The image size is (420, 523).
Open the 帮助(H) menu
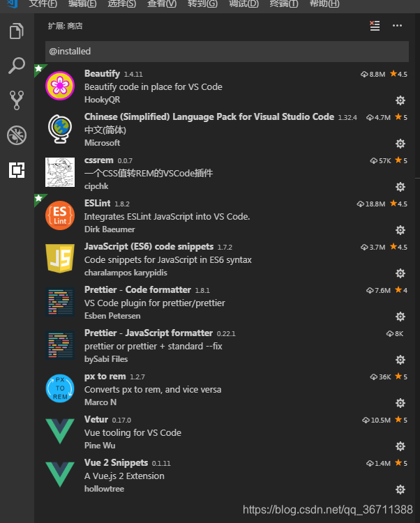324,4
